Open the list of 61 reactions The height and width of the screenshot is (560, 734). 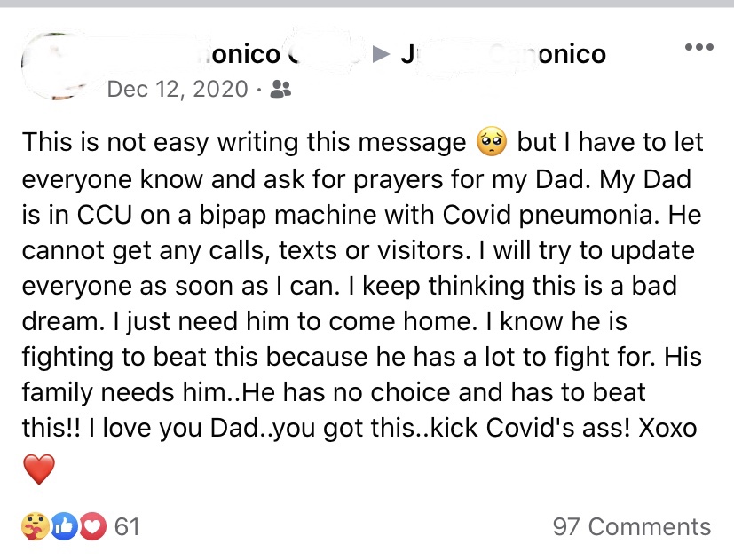tap(127, 526)
